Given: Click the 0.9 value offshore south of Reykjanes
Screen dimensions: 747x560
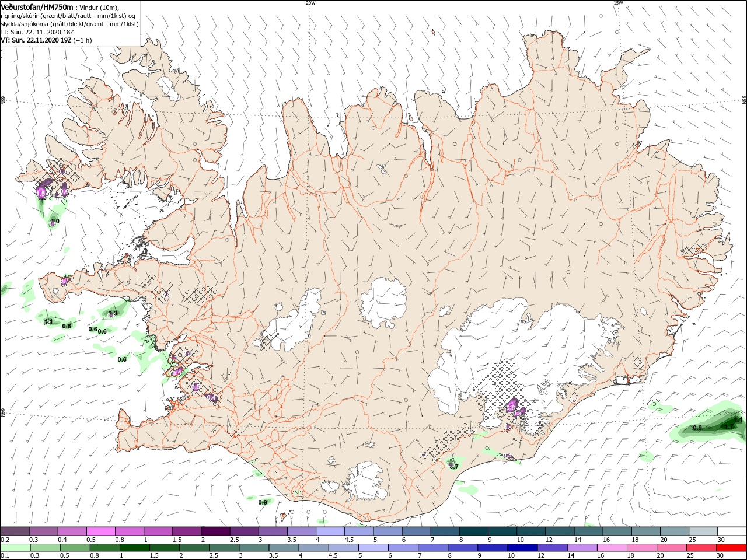Looking at the screenshot, I should (x=263, y=502).
